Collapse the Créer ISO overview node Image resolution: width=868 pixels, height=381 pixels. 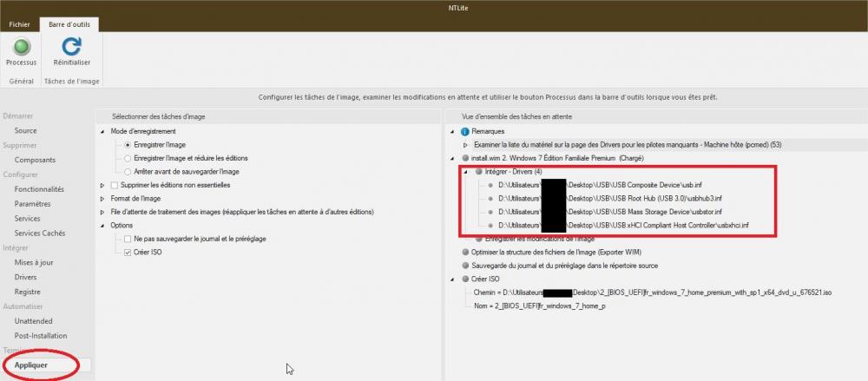pos(453,279)
